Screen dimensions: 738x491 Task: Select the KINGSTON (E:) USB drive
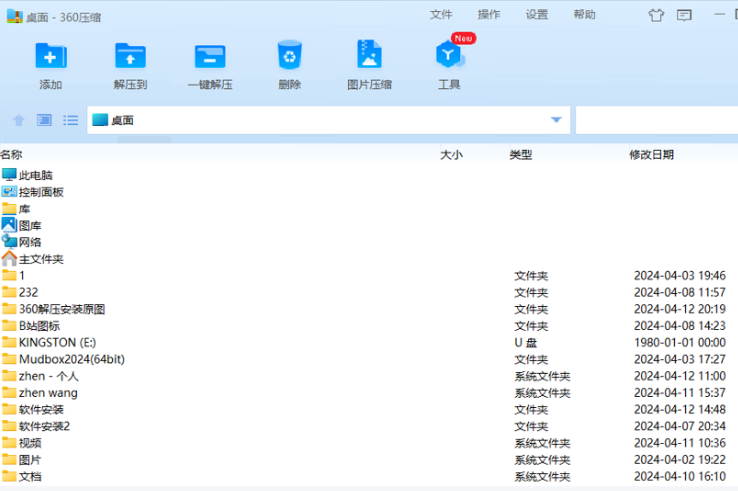(57, 342)
